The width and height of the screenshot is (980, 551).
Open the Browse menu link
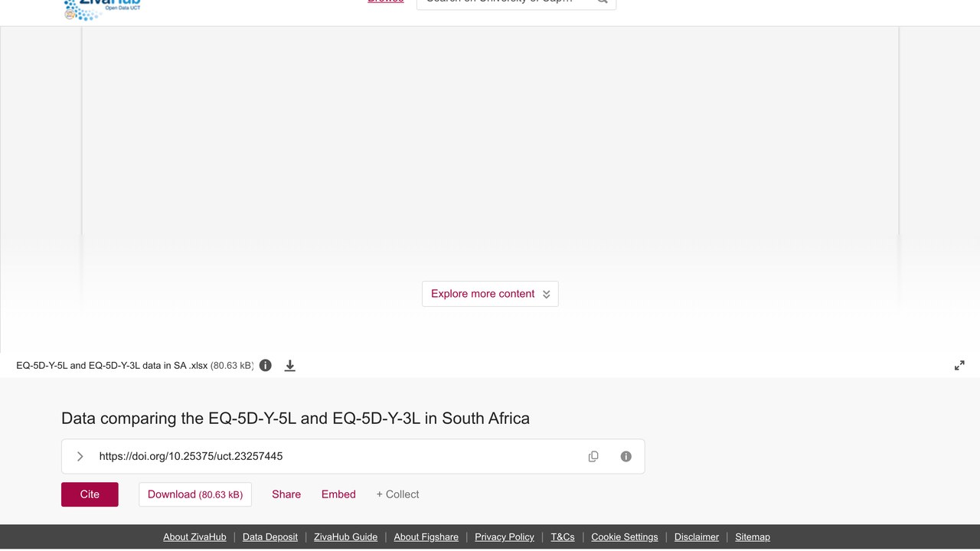pos(386,2)
